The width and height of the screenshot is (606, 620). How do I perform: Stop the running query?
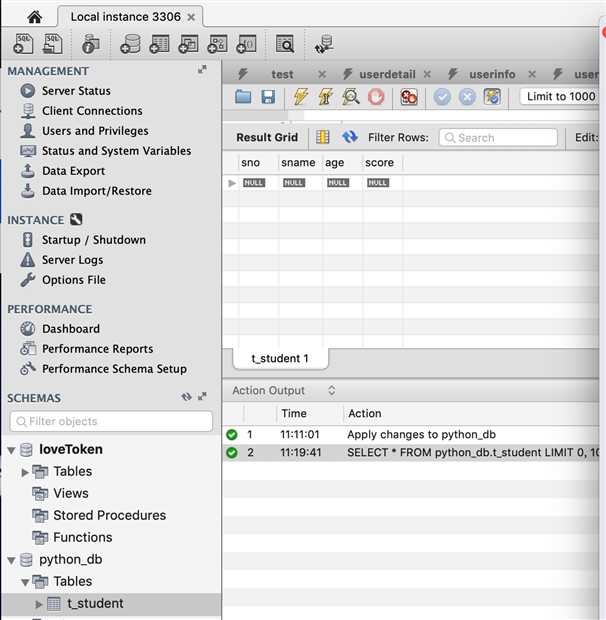pyautogui.click(x=376, y=96)
